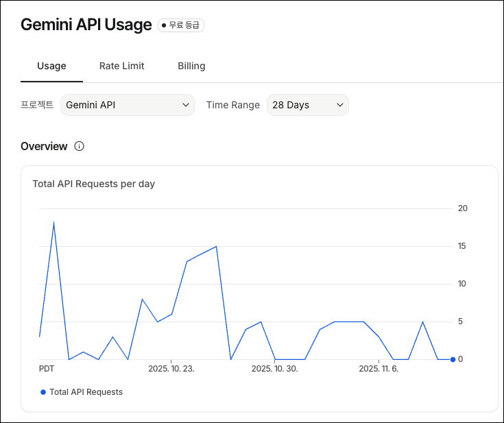Image resolution: width=504 pixels, height=423 pixels.
Task: Open the Rate Limit tab
Action: 121,66
